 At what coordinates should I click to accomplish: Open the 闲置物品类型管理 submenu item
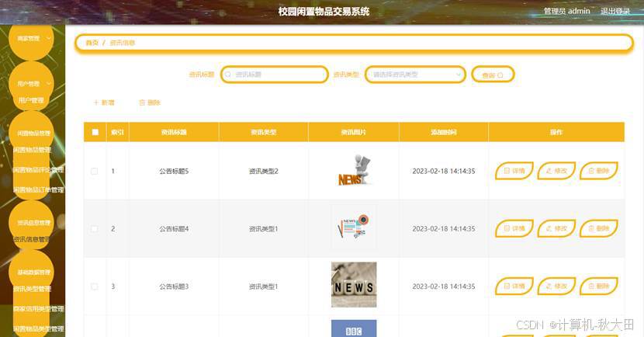(38, 328)
